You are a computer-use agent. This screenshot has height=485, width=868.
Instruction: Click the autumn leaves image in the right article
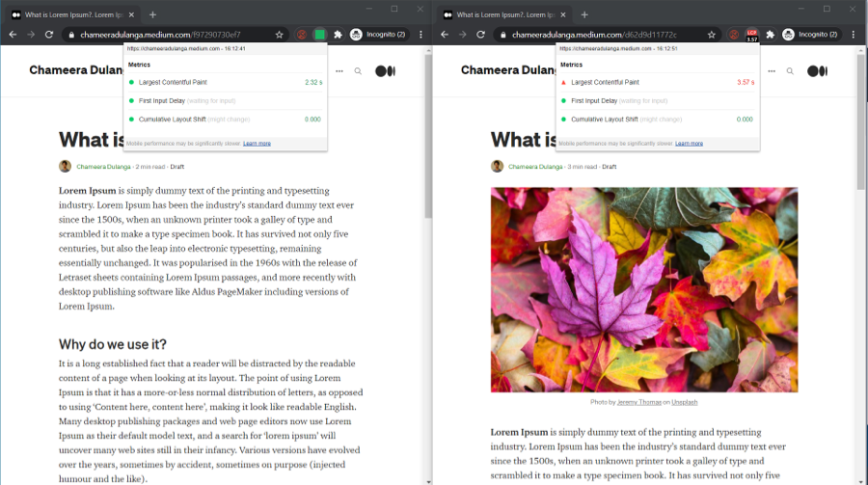click(644, 289)
